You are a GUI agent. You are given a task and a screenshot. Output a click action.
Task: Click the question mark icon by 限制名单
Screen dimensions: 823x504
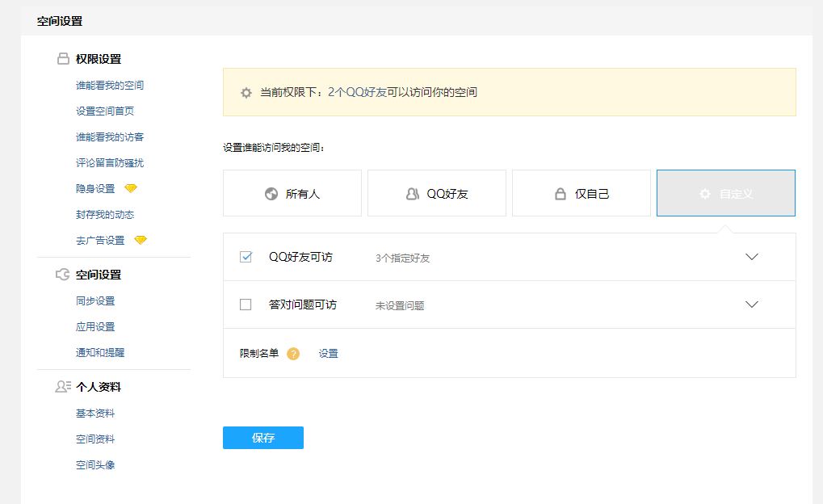(293, 354)
